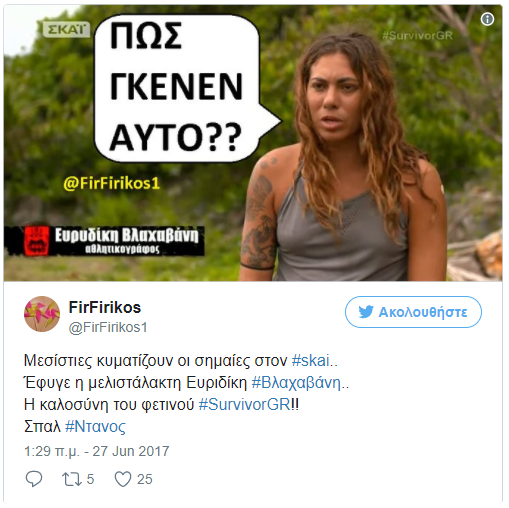Screen dimensions: 509x508
Task: Click the Ευρυδίκη Βλαχαβάνη name caption banner
Action: click(x=104, y=241)
